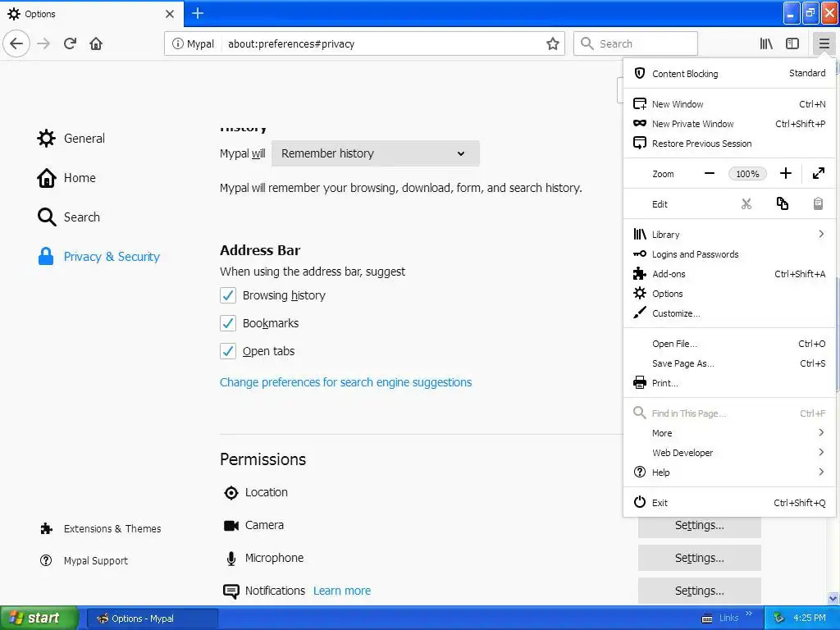Viewport: 840px width, 630px height.
Task: Zoom out with the minus button
Action: click(710, 174)
